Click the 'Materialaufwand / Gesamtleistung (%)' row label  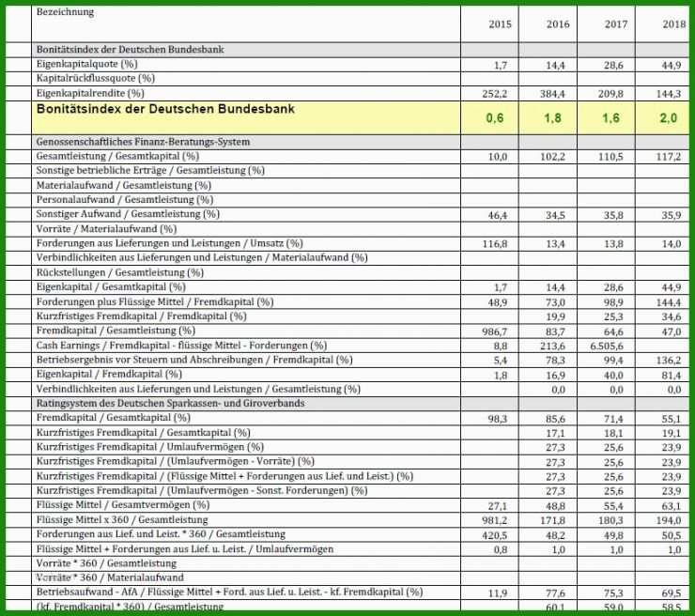pos(124,186)
